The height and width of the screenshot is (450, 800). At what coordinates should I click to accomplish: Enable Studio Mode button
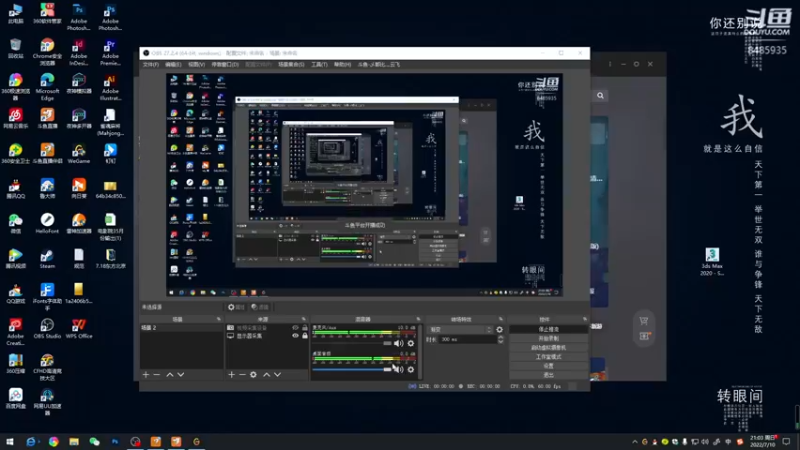point(548,357)
